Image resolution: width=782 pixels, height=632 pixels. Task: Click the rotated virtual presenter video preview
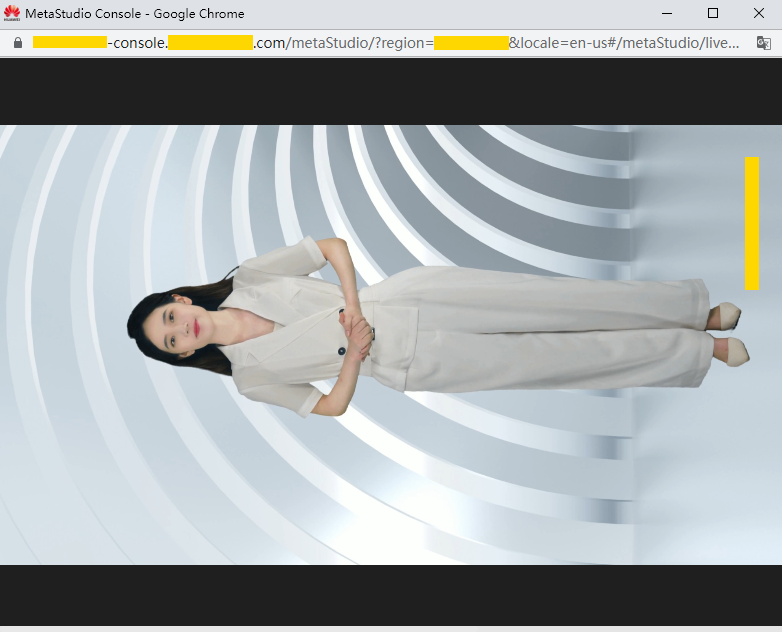click(x=391, y=345)
